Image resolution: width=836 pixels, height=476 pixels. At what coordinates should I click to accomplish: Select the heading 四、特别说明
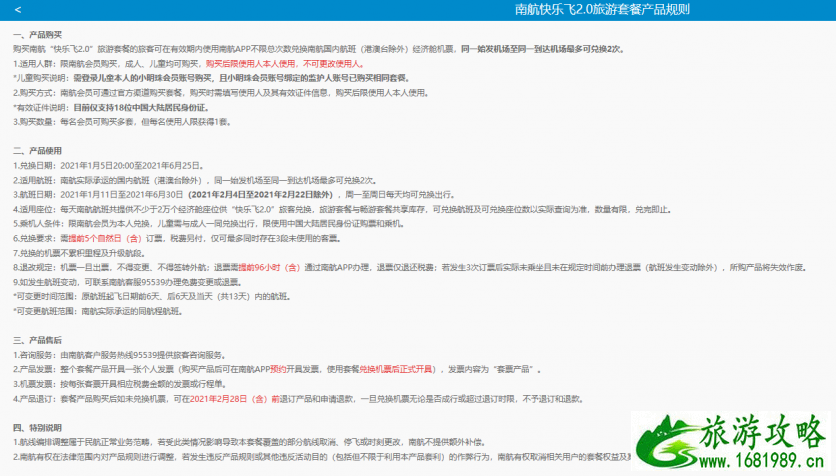[x=37, y=427]
